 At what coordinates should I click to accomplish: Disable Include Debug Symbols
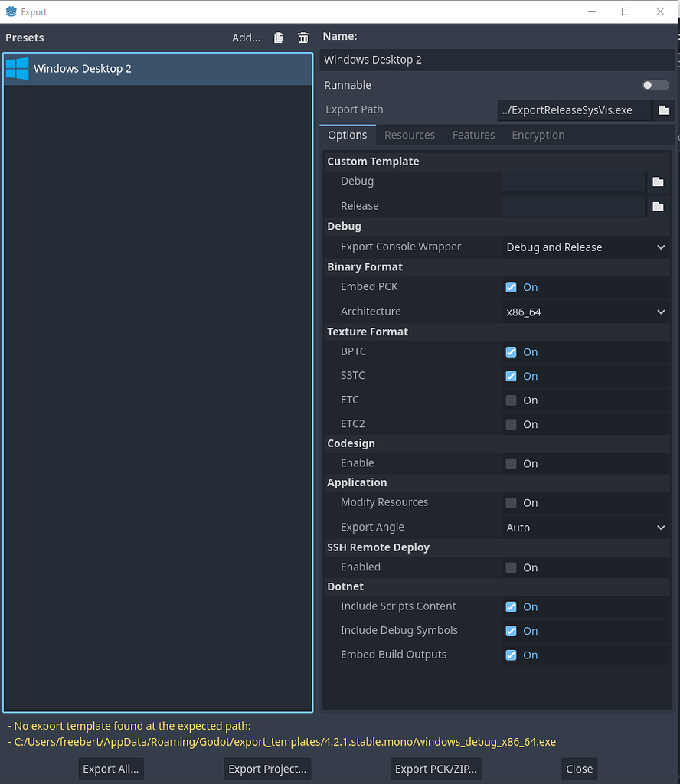512,630
